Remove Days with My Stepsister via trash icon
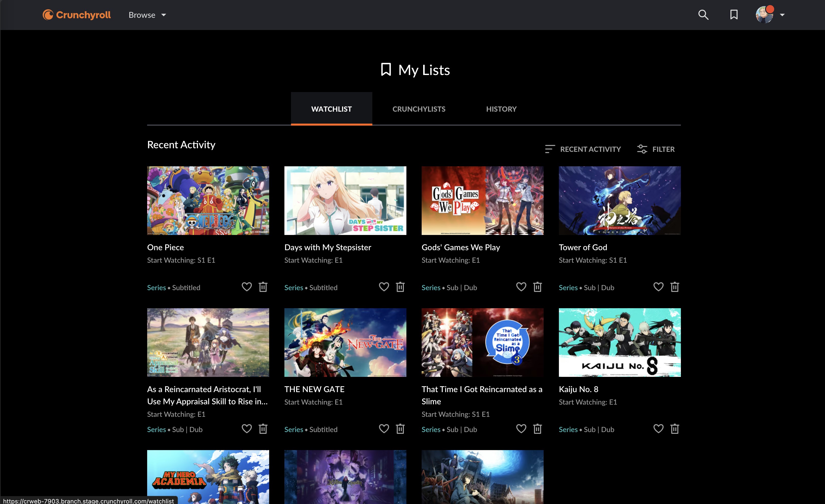Image resolution: width=825 pixels, height=504 pixels. click(401, 287)
